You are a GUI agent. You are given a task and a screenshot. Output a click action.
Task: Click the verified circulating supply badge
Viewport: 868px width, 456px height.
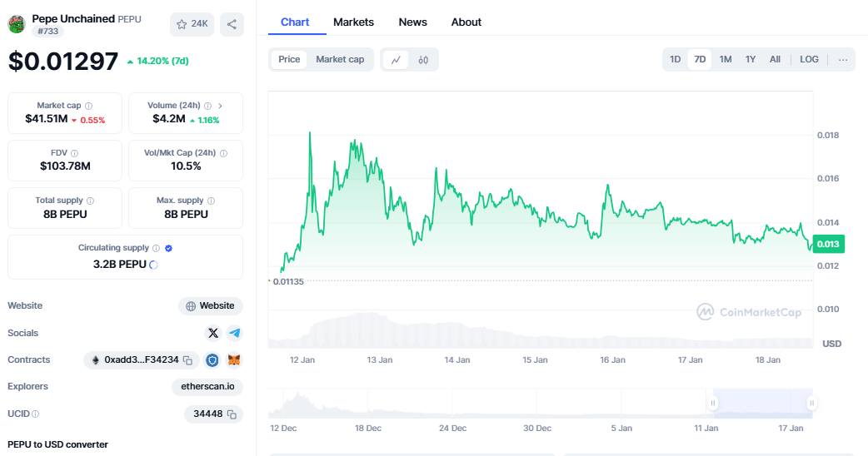(169, 248)
